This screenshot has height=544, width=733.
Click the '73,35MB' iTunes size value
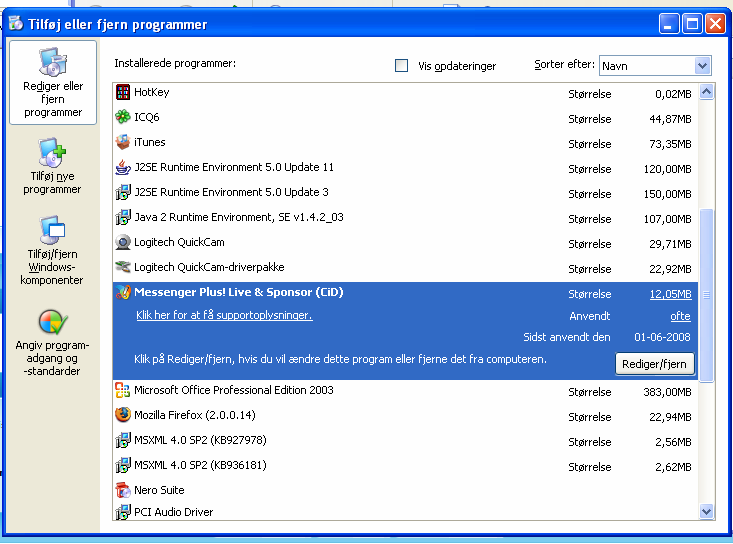coord(670,144)
